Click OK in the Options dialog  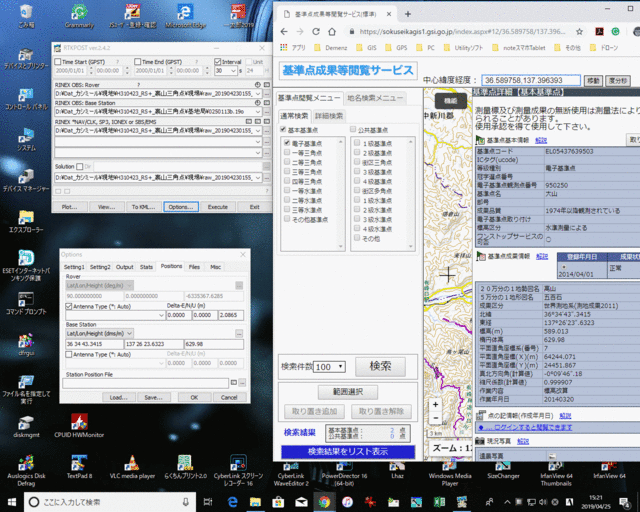click(194, 397)
